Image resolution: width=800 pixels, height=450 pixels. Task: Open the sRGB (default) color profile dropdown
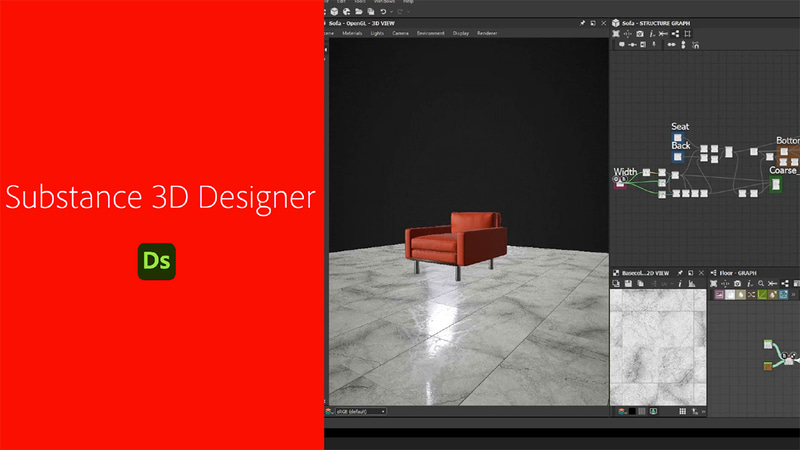[360, 411]
